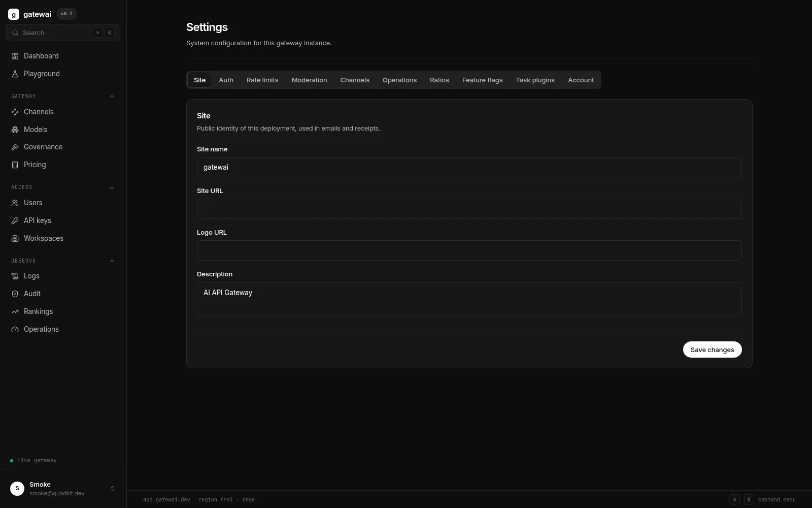This screenshot has width=812, height=508.
Task: Click the Governance gavel icon
Action: coord(15,147)
